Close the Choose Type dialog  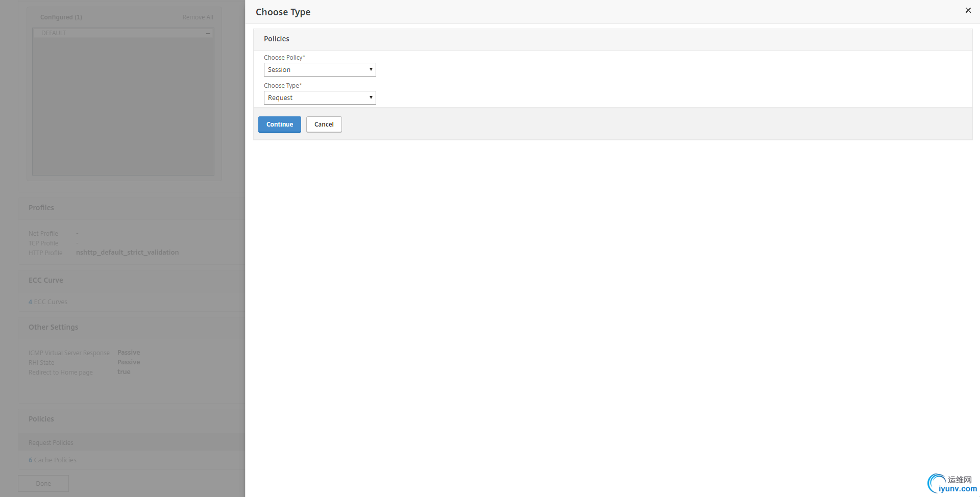968,10
